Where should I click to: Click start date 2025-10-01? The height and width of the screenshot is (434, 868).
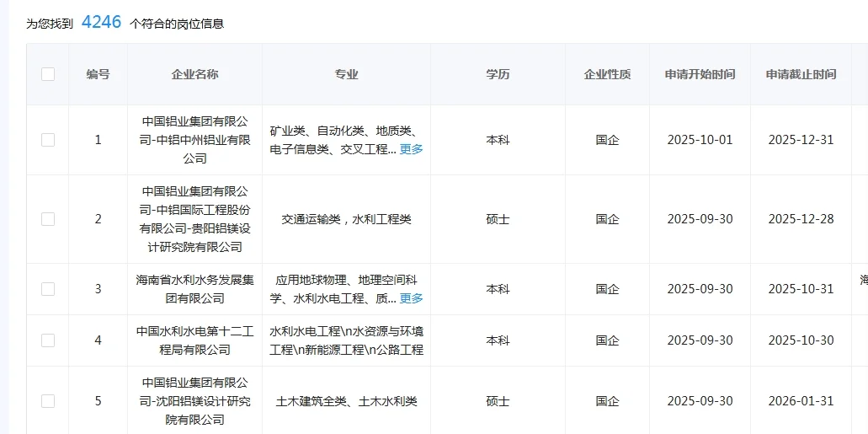pyautogui.click(x=700, y=140)
